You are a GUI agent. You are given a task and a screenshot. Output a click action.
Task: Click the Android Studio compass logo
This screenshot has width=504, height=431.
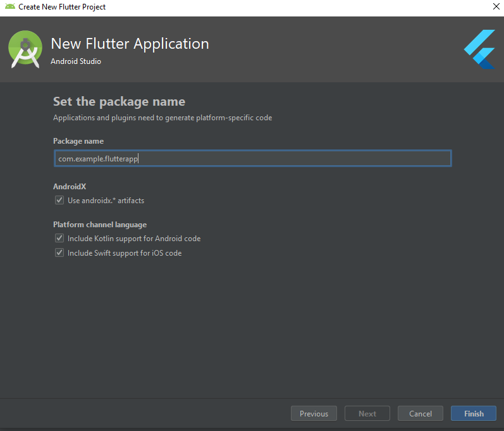click(x=25, y=49)
